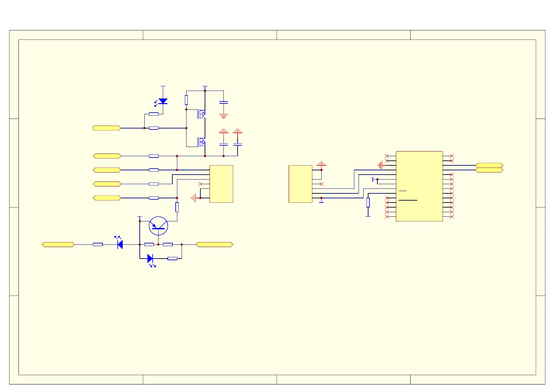Select the resistor below the top LED
Viewport: 555px width, 392px height.
coord(154,114)
